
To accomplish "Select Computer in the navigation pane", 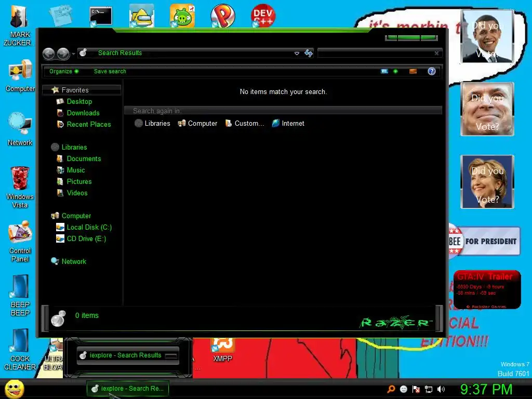I will tap(76, 216).
